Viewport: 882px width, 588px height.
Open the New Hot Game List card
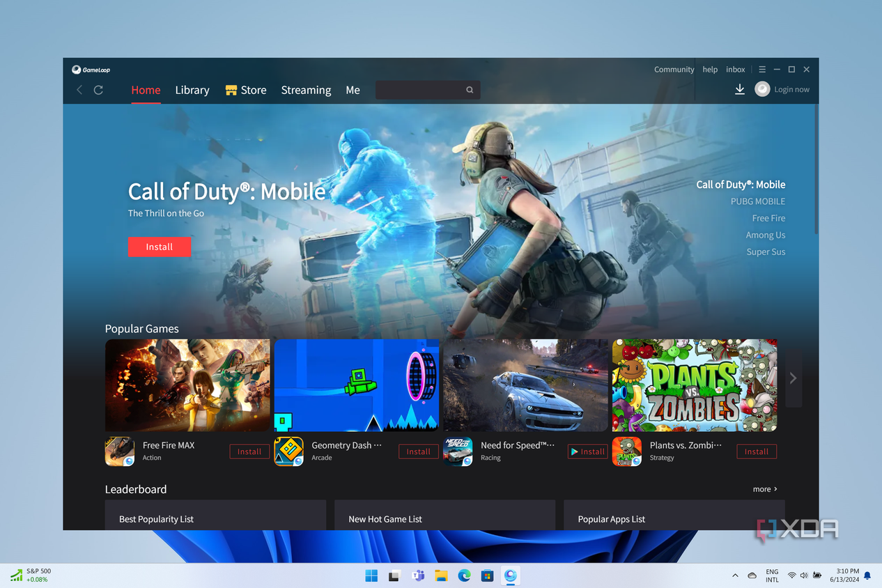pos(444,515)
